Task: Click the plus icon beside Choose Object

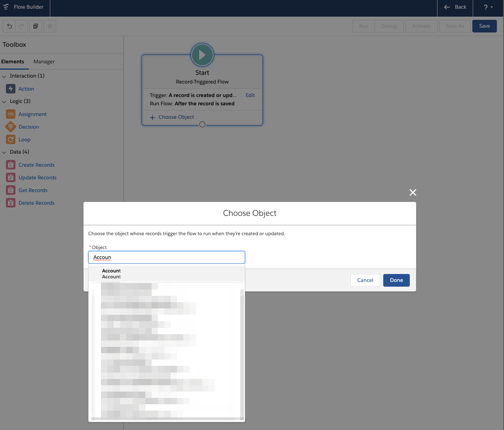Action: pyautogui.click(x=152, y=118)
